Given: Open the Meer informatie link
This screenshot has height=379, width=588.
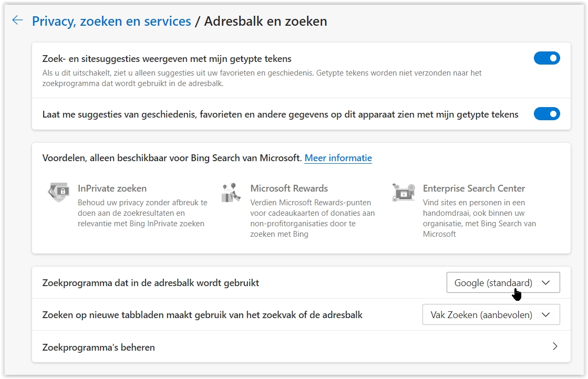Looking at the screenshot, I should click(x=338, y=157).
